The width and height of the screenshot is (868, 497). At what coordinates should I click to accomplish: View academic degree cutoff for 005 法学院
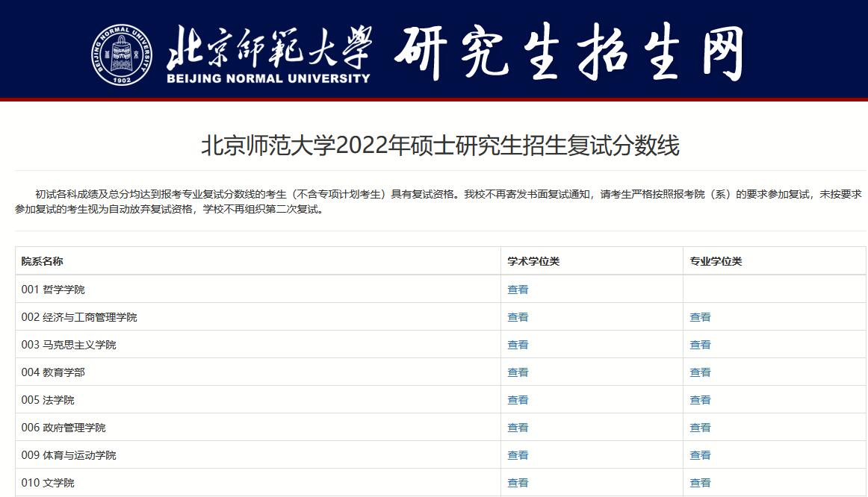tap(517, 399)
